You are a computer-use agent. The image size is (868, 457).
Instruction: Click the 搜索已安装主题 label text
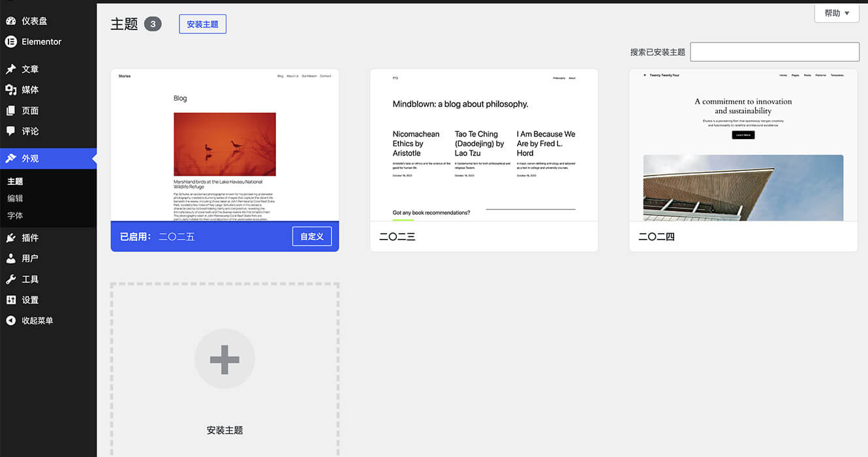click(658, 52)
